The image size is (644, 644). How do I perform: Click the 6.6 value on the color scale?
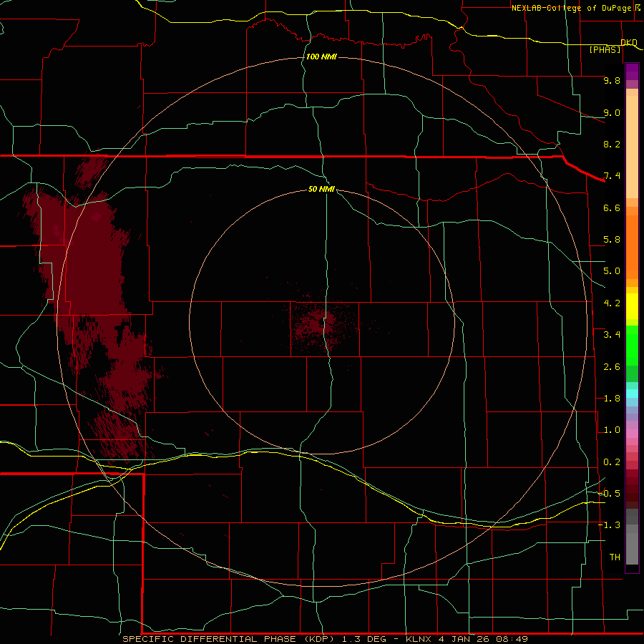point(612,208)
